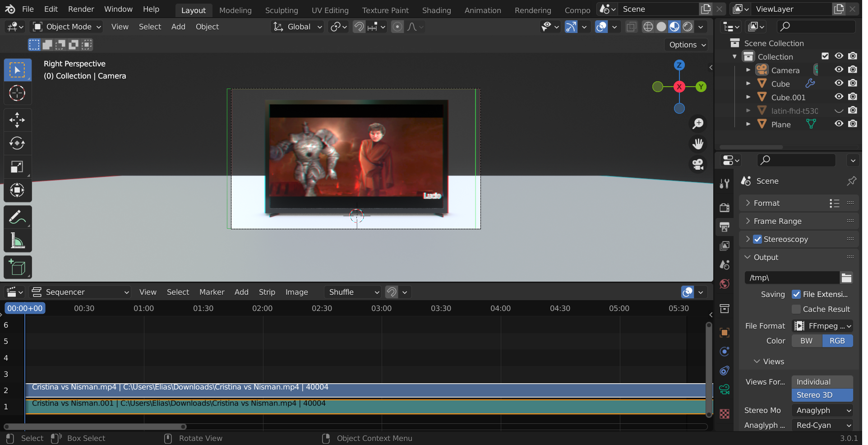Select the Rotate tool

point(17,144)
